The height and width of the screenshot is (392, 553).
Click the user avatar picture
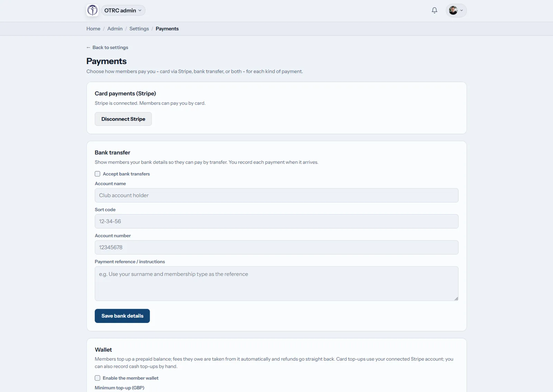(453, 10)
